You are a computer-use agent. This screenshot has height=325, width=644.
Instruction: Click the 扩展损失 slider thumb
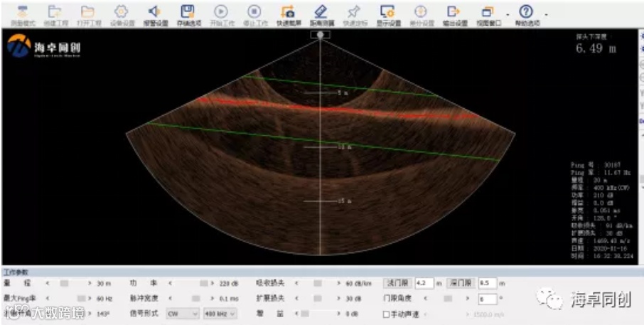pyautogui.click(x=318, y=298)
